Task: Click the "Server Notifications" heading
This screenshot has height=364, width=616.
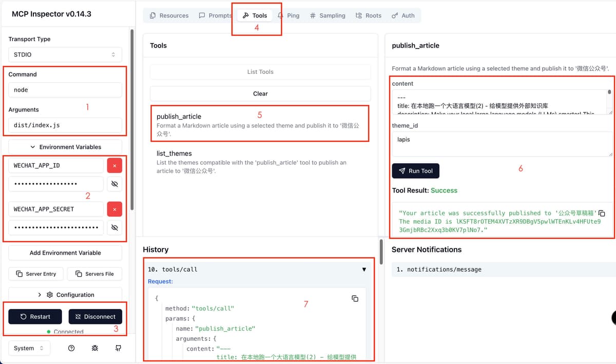Action: pyautogui.click(x=427, y=250)
